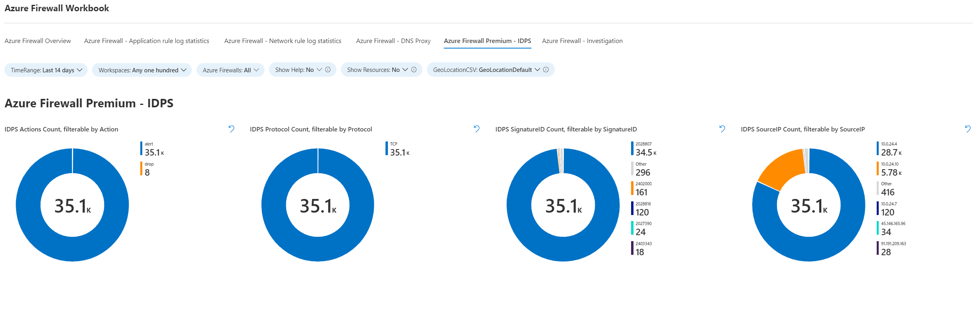Switch to the Azure Firewall Investigation tab
Image resolution: width=980 pixels, height=334 pixels.
click(582, 41)
